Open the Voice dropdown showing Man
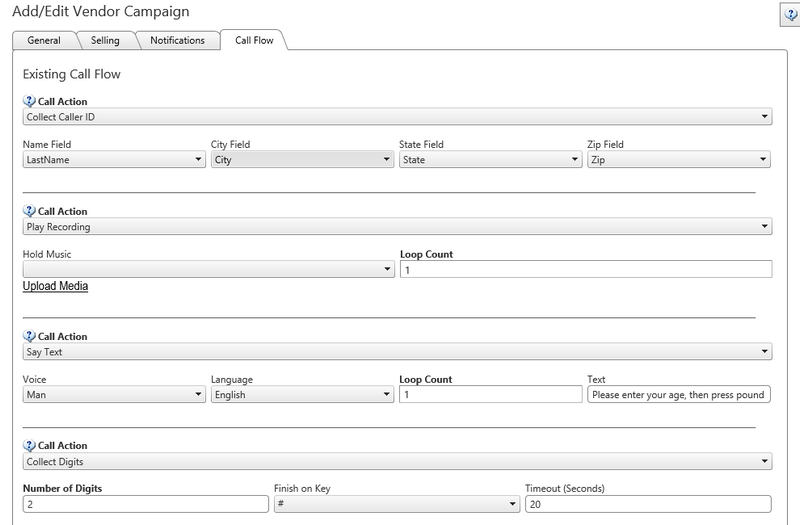This screenshot has height=525, width=800. pyautogui.click(x=114, y=394)
